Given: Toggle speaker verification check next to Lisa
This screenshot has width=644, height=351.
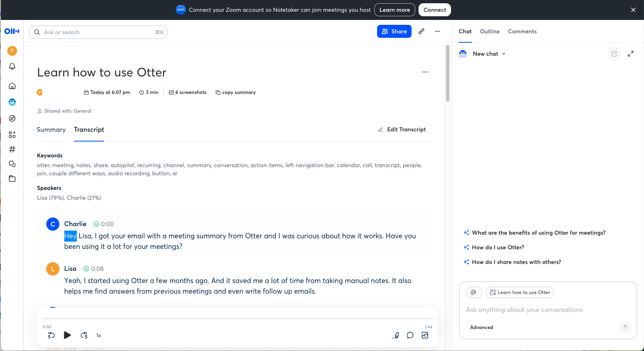Looking at the screenshot, I should 86,269.
